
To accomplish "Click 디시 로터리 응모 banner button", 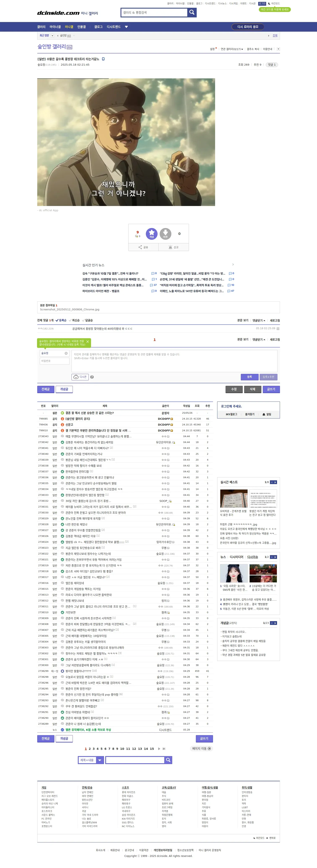I will 248,27.
